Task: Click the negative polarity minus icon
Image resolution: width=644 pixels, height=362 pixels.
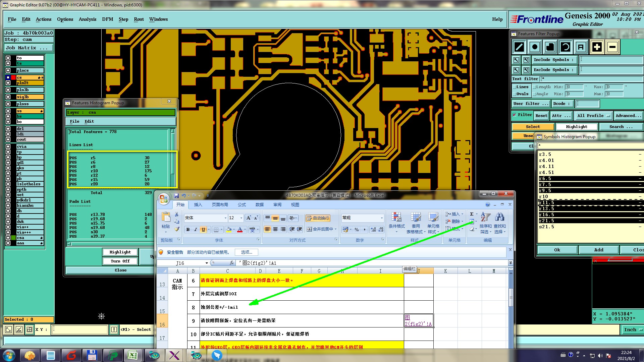Action: click(612, 47)
